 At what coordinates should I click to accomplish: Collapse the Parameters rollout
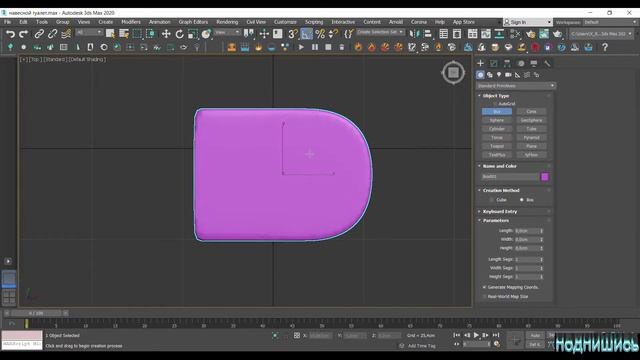(x=496, y=221)
